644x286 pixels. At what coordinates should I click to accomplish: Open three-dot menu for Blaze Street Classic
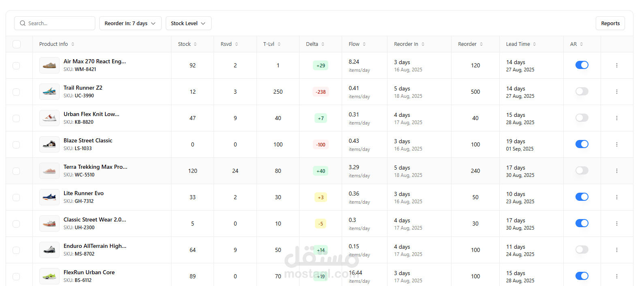(x=616, y=144)
